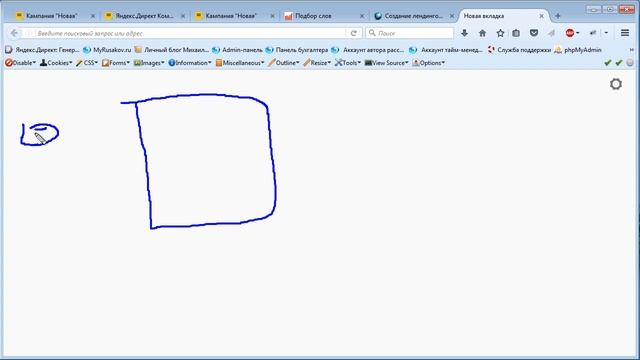The image size is (640, 360).
Task: Show more bookmarks chevron at the toolbar end
Action: pos(632,50)
